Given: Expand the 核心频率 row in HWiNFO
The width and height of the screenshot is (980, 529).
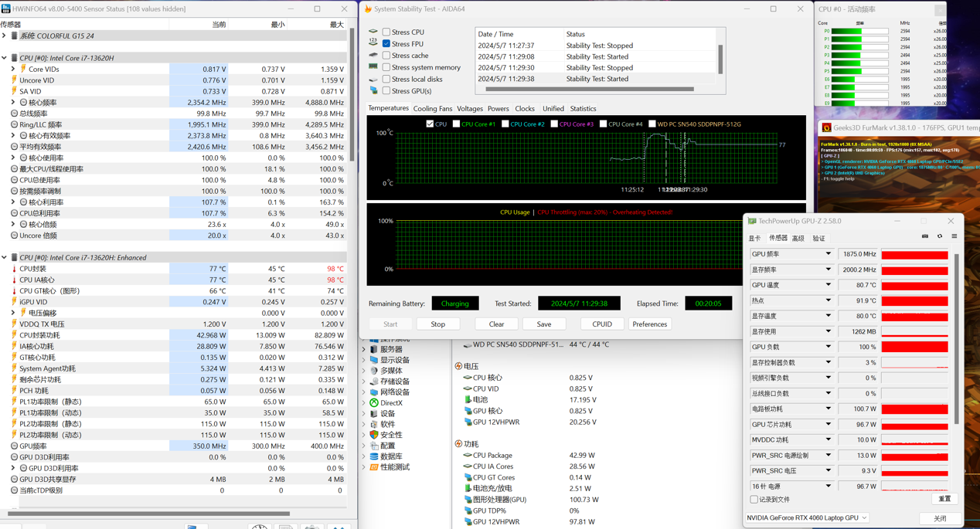Looking at the screenshot, I should click(13, 103).
